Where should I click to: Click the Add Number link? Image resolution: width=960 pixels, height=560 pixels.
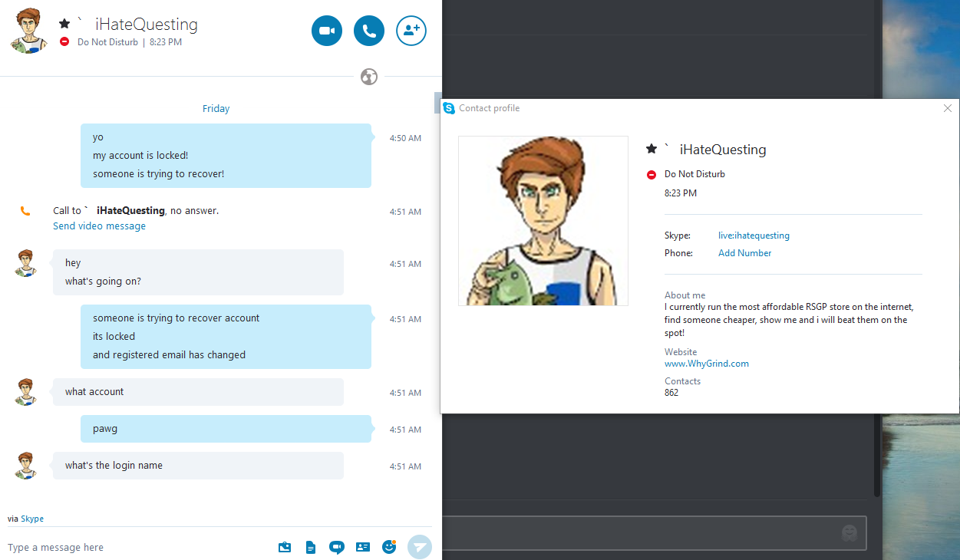point(745,253)
